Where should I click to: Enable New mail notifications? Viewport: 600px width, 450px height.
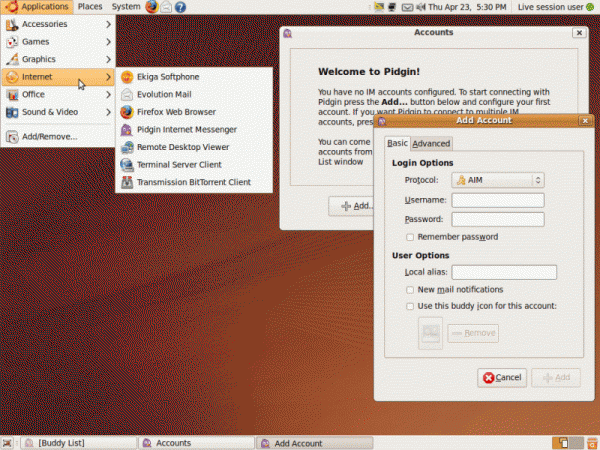point(410,290)
